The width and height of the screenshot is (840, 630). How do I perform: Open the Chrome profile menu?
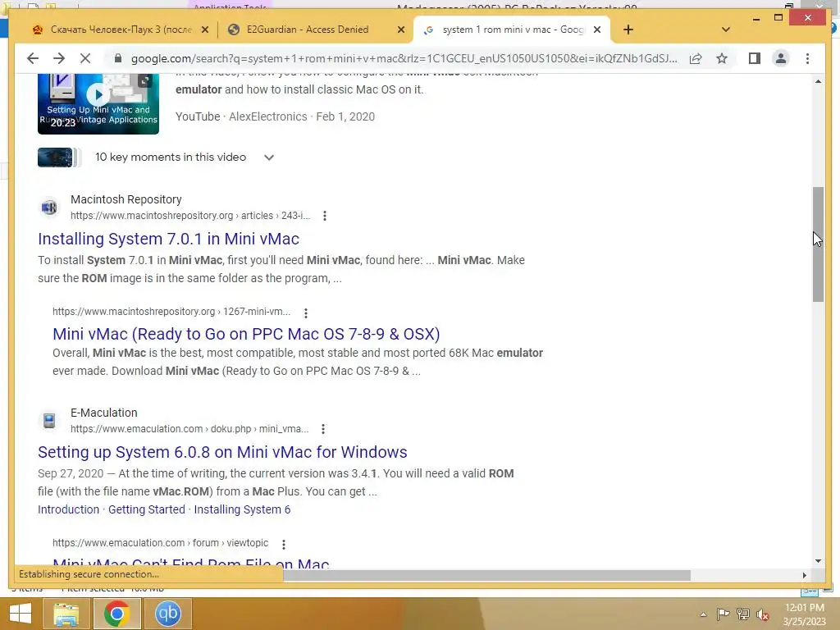(x=781, y=58)
